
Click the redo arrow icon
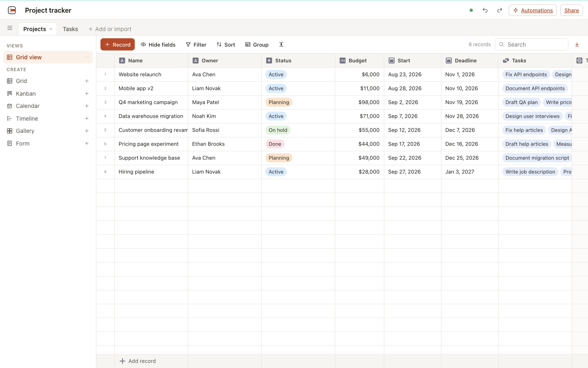pos(499,10)
